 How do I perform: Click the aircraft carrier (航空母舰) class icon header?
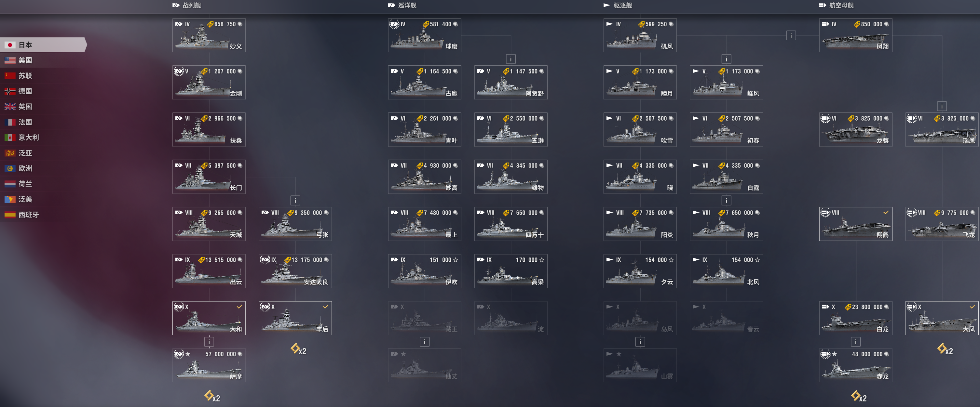point(823,5)
